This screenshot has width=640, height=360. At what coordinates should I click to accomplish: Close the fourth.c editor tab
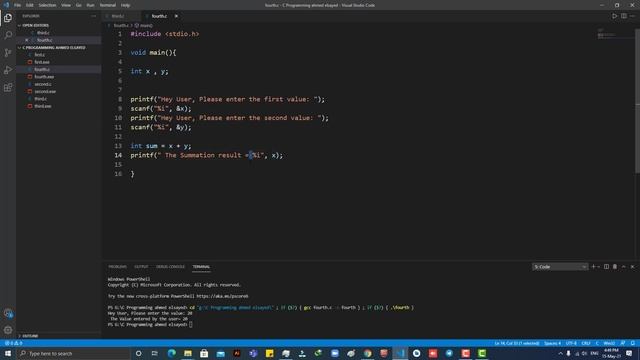pyautogui.click(x=176, y=16)
